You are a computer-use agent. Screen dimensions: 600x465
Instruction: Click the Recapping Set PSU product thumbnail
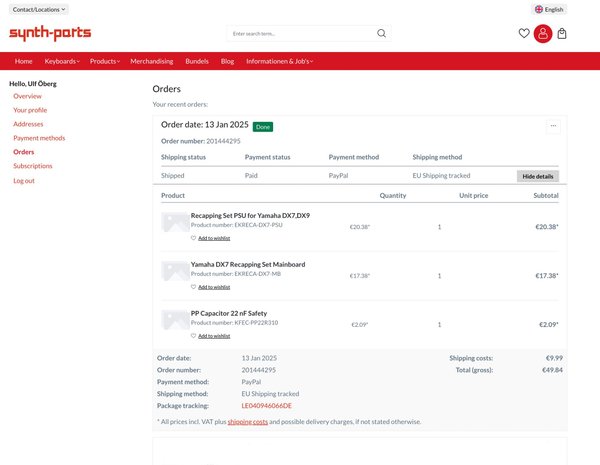tap(174, 224)
